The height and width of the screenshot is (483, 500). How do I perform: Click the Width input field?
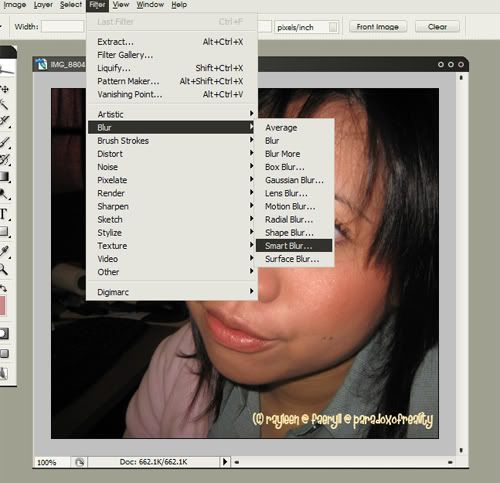(63, 26)
